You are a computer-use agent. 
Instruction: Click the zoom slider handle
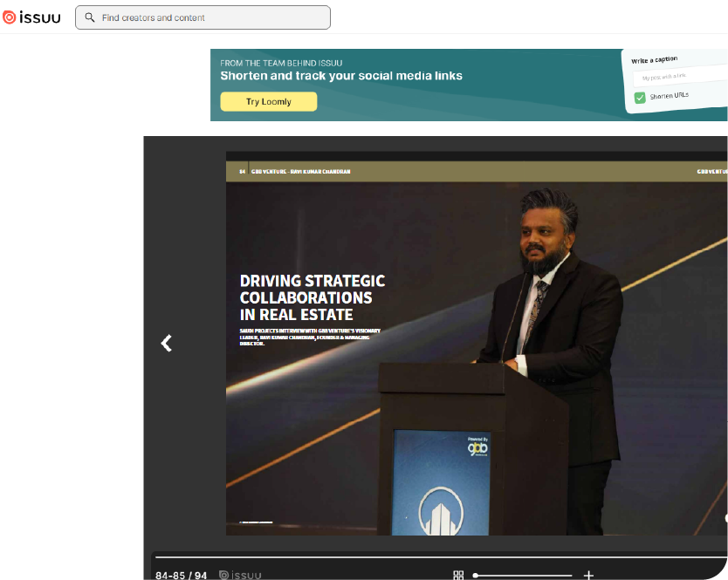click(x=476, y=575)
